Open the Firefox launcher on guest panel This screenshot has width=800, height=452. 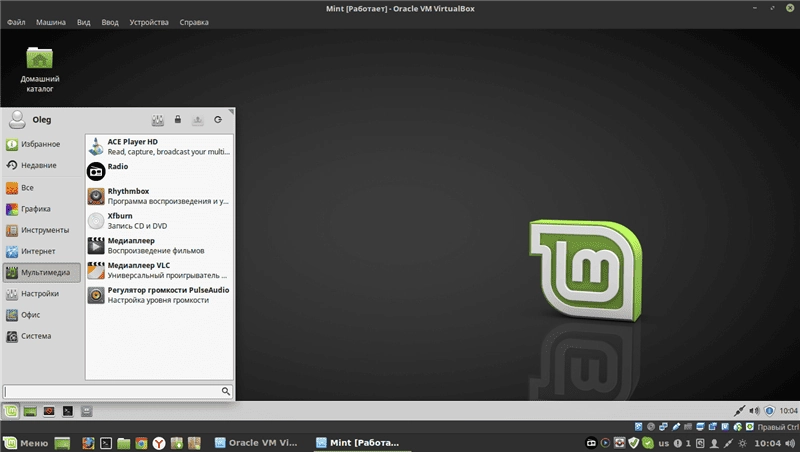(x=49, y=411)
